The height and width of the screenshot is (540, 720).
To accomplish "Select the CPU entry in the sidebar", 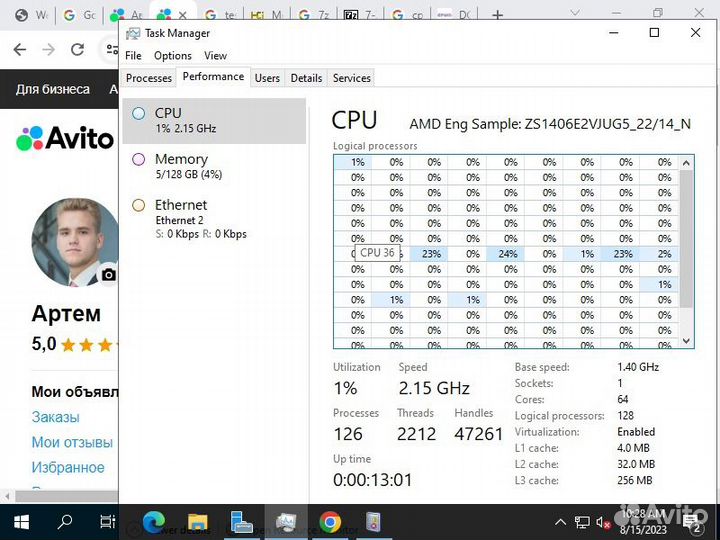I will 214,120.
